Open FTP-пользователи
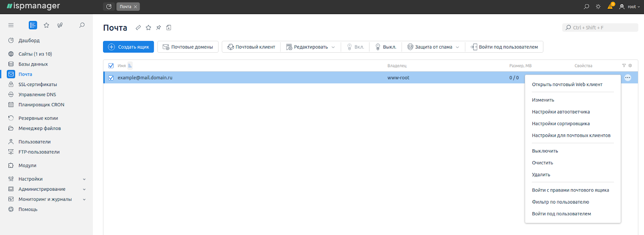The height and width of the screenshot is (235, 644). click(39, 152)
